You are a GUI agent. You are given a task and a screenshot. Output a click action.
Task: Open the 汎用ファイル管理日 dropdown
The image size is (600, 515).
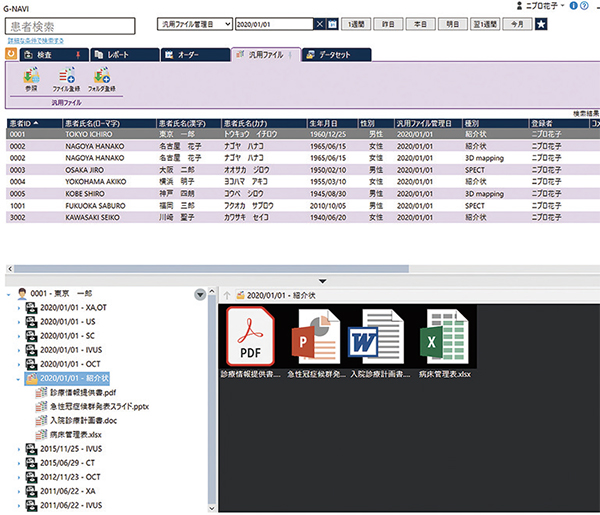tap(194, 23)
